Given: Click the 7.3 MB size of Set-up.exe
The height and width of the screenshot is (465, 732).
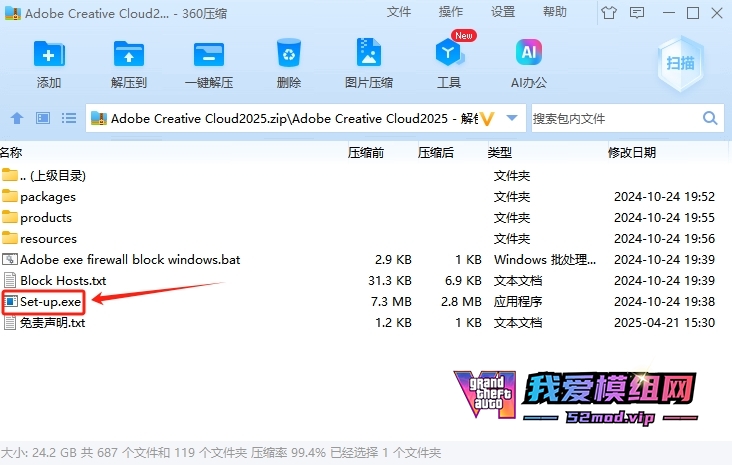Looking at the screenshot, I should 391,302.
